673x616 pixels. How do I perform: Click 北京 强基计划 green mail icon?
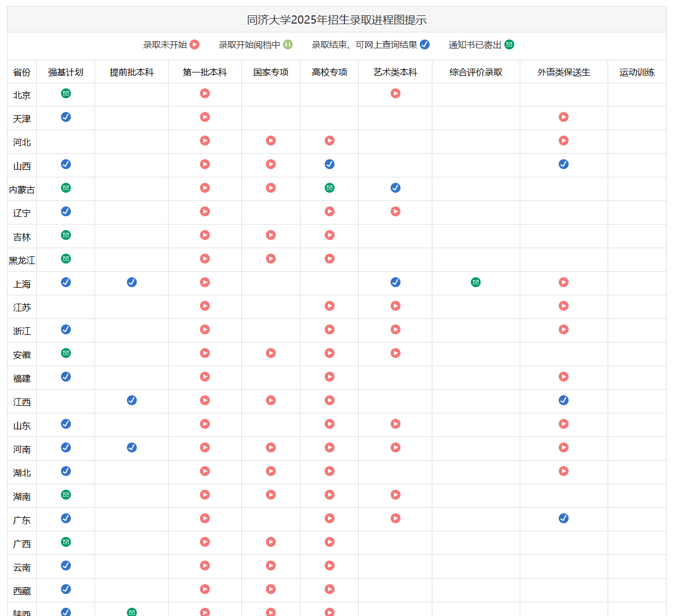tap(66, 93)
